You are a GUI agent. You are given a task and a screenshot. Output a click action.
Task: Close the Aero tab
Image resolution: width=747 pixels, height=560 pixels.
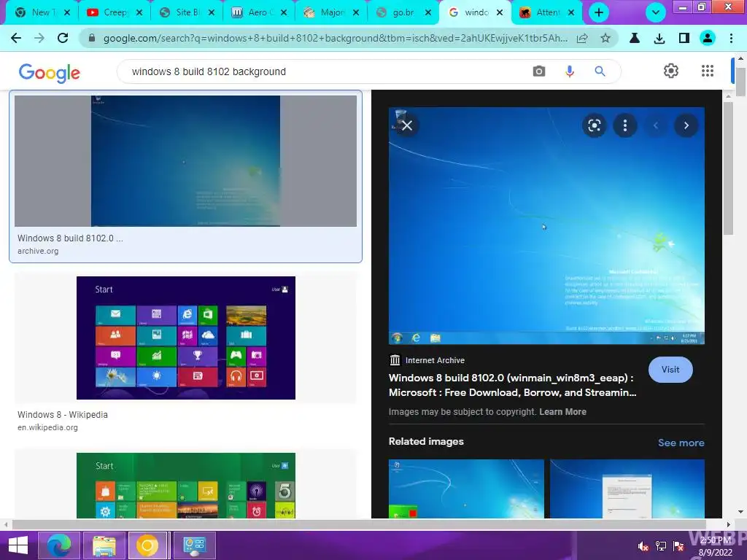(x=284, y=12)
